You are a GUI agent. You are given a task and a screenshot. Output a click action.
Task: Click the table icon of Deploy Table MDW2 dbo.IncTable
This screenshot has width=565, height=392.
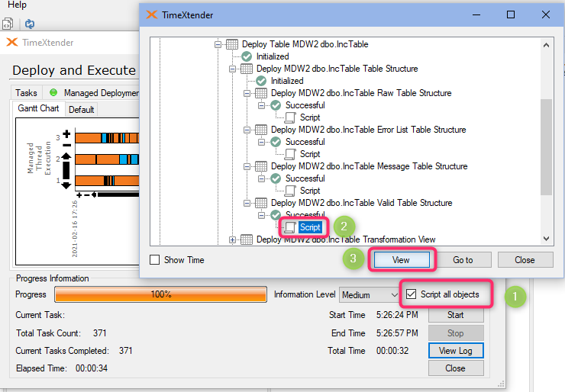point(232,44)
